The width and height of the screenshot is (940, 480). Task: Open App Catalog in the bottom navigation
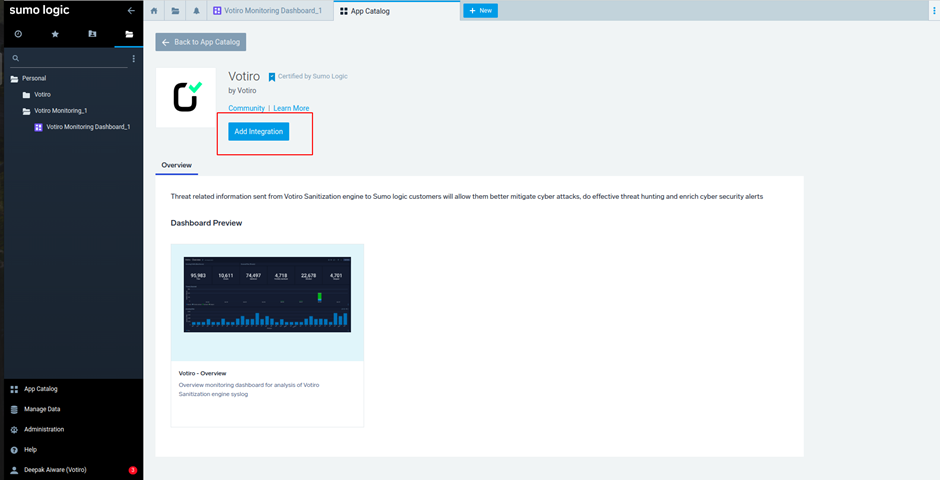point(41,389)
